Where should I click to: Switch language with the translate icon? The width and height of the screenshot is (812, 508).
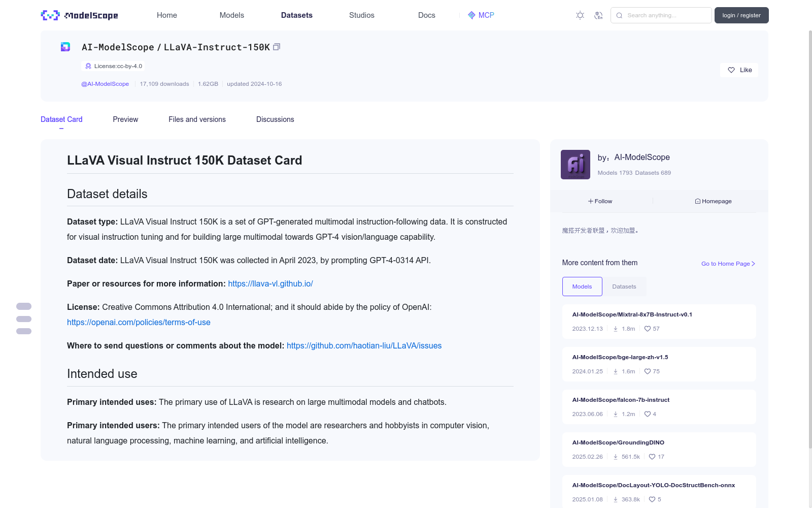(598, 15)
